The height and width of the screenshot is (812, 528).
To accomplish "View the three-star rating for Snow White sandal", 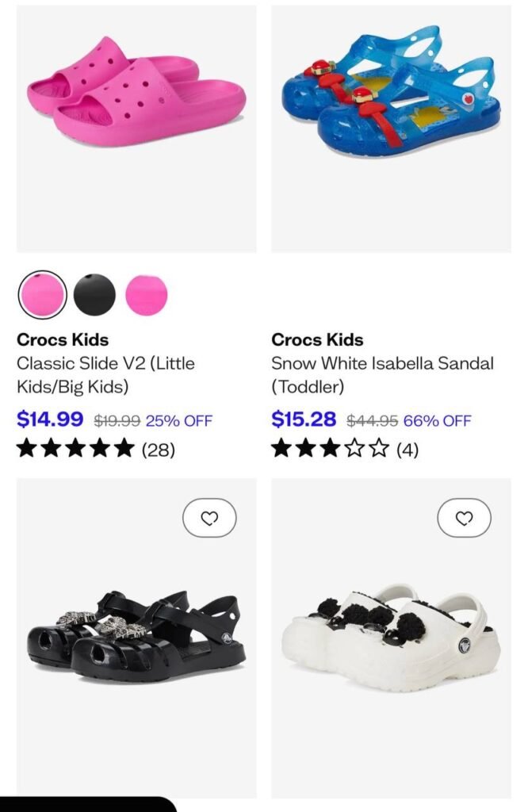I will tap(330, 449).
